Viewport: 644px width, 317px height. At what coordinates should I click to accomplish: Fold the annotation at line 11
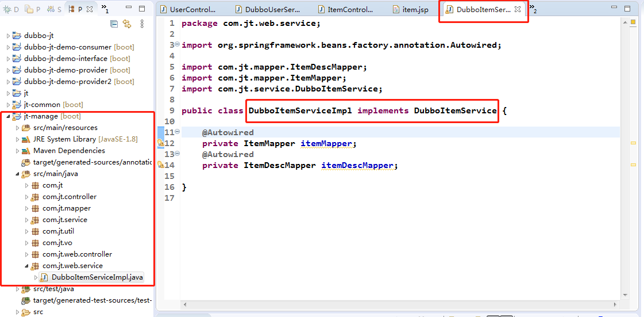coord(177,132)
